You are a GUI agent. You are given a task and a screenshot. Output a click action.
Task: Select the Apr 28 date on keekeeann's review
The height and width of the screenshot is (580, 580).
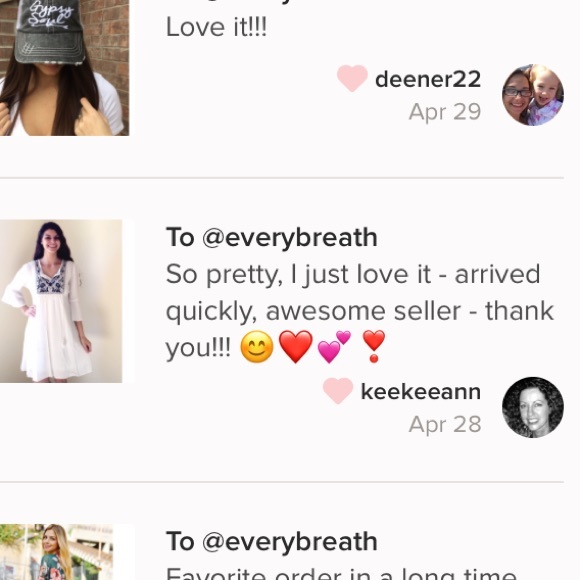click(445, 424)
